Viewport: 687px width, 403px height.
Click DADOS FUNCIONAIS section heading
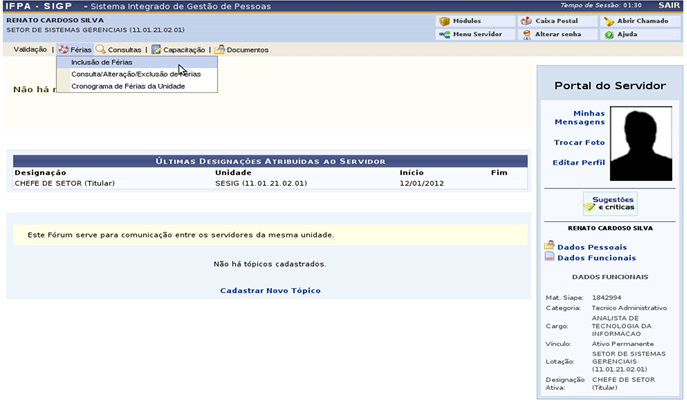tap(610, 277)
